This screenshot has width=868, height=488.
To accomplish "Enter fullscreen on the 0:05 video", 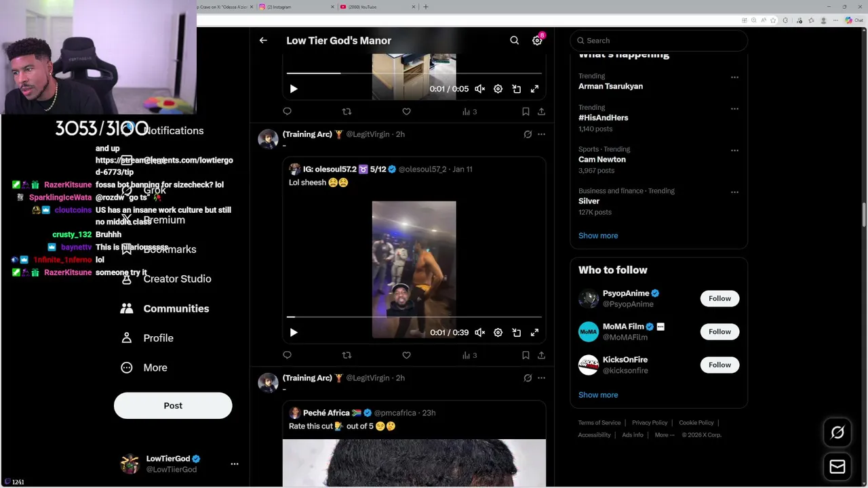I will (534, 89).
